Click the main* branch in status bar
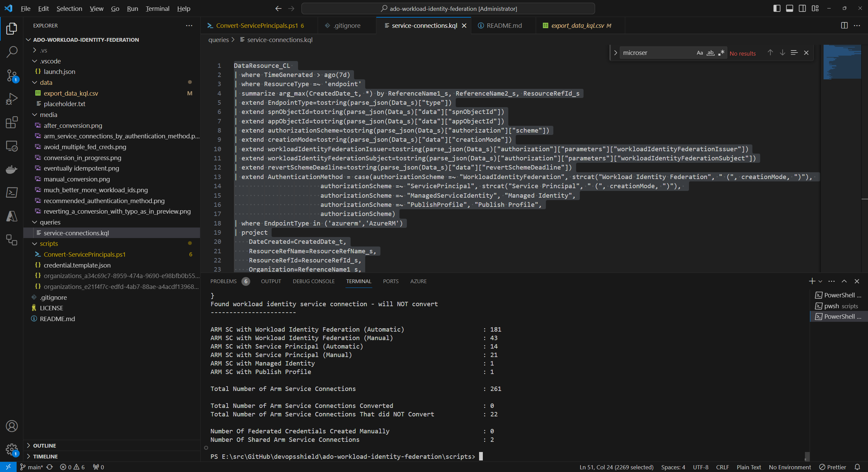The width and height of the screenshot is (868, 472). (32, 467)
